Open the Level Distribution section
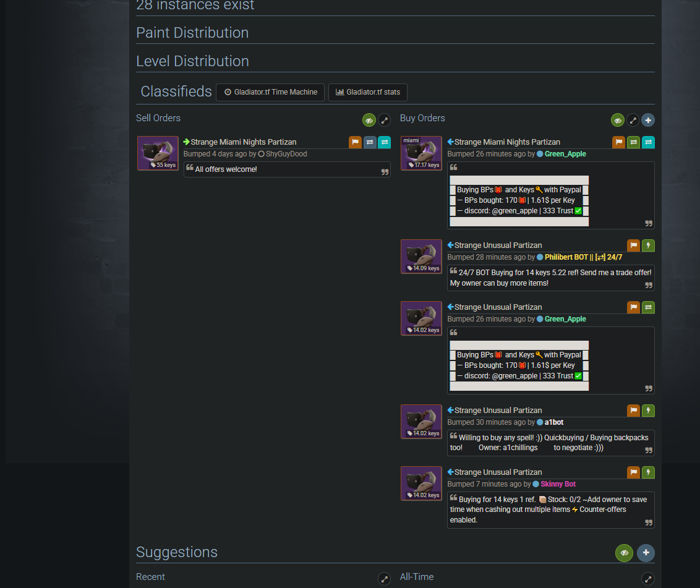The width and height of the screenshot is (700, 588). point(192,61)
